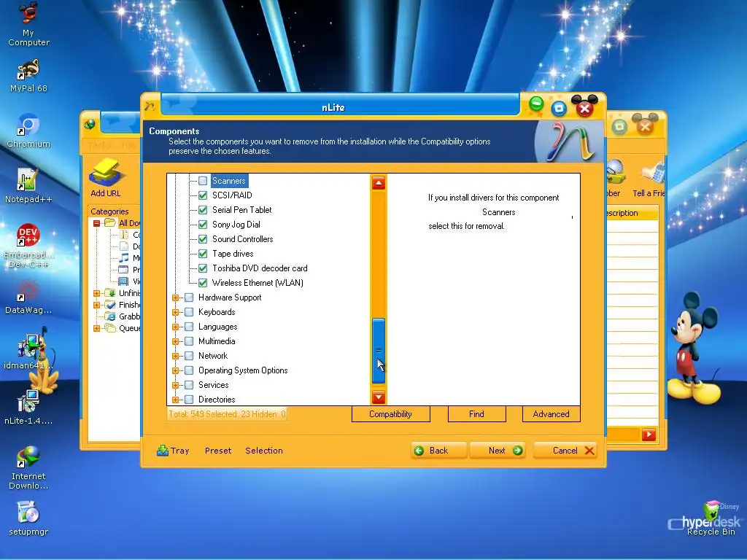Uncheck the Wireless Ethernet (WLAN) checkbox
Screen dimensions: 747x560
[x=203, y=283]
